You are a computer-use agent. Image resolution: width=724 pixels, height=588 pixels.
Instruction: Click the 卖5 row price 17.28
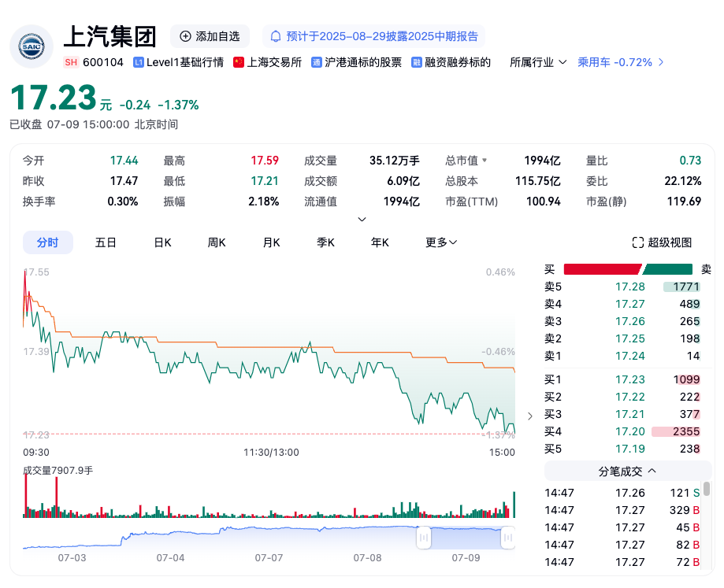(629, 287)
